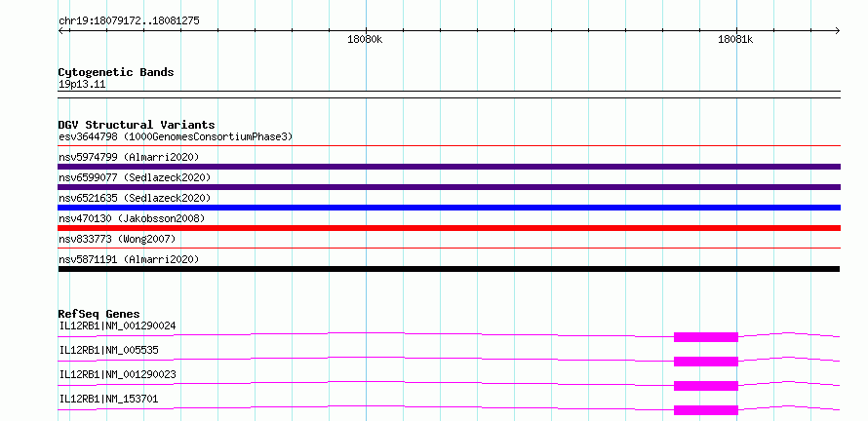Screen dimensions: 868x421
Task: Open the DGV Structural Variants track title
Action: [137, 125]
